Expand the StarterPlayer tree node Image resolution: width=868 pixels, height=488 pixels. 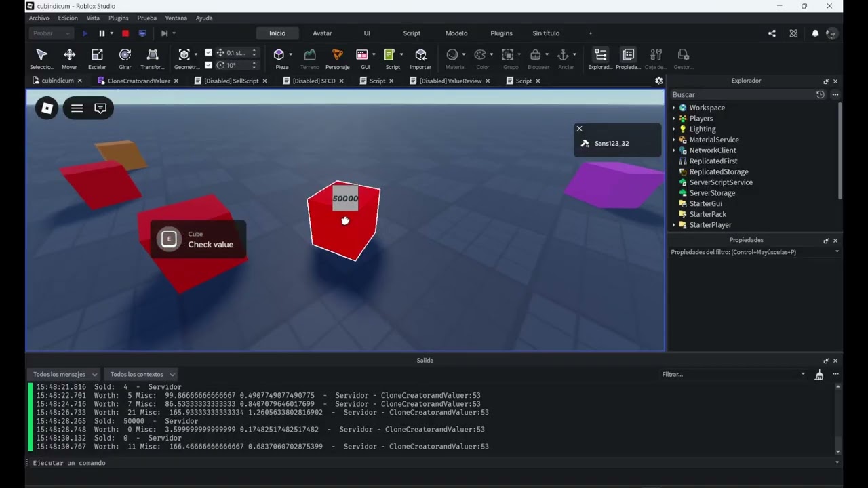674,225
